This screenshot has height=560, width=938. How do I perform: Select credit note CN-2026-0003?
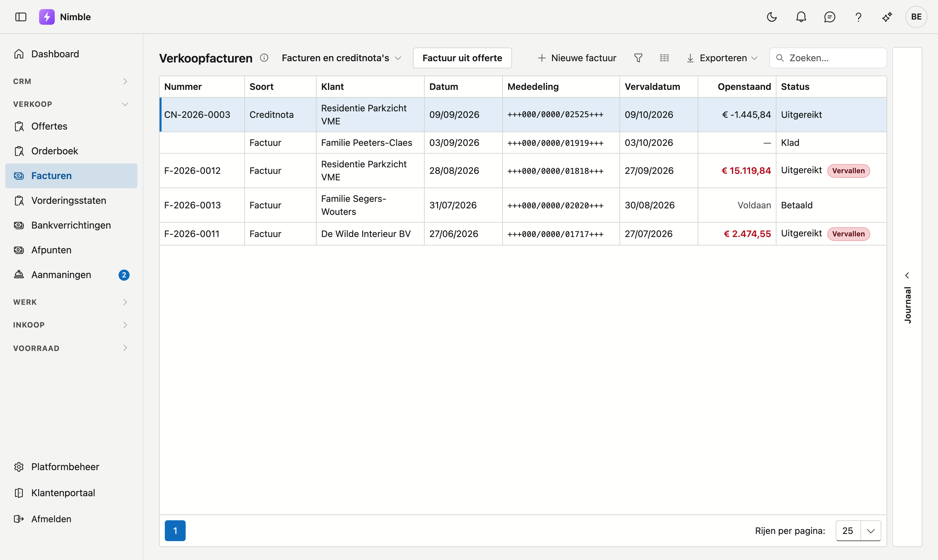[523, 115]
